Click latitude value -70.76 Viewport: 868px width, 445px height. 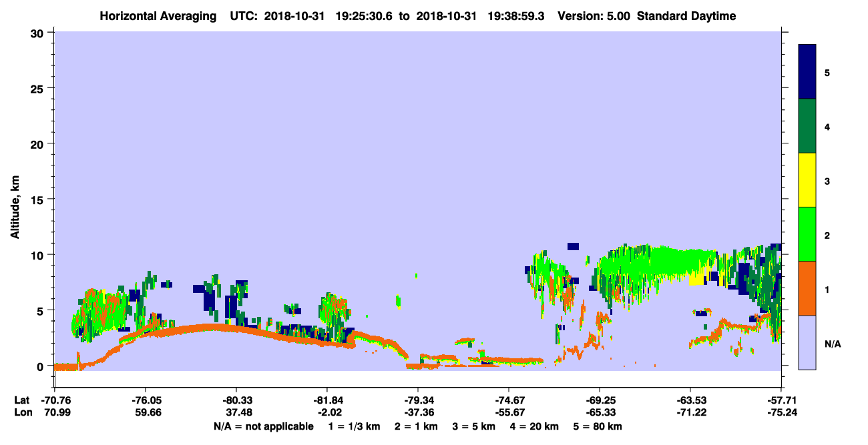pyautogui.click(x=54, y=400)
